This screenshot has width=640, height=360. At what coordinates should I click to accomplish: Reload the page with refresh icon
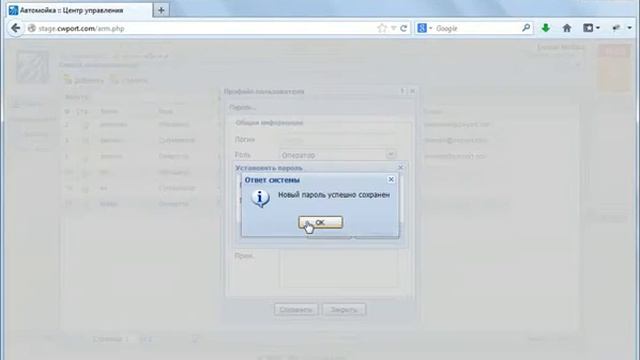pos(404,28)
